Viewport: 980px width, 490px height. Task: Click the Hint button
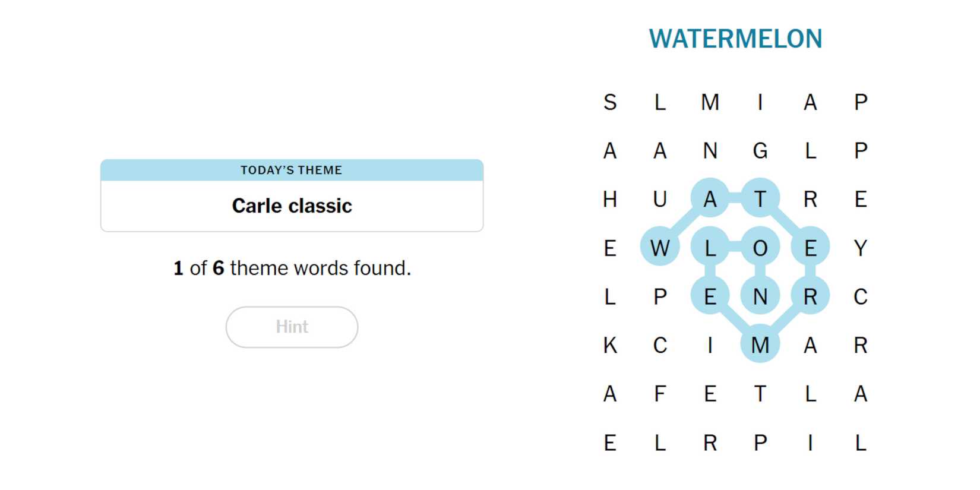(292, 327)
